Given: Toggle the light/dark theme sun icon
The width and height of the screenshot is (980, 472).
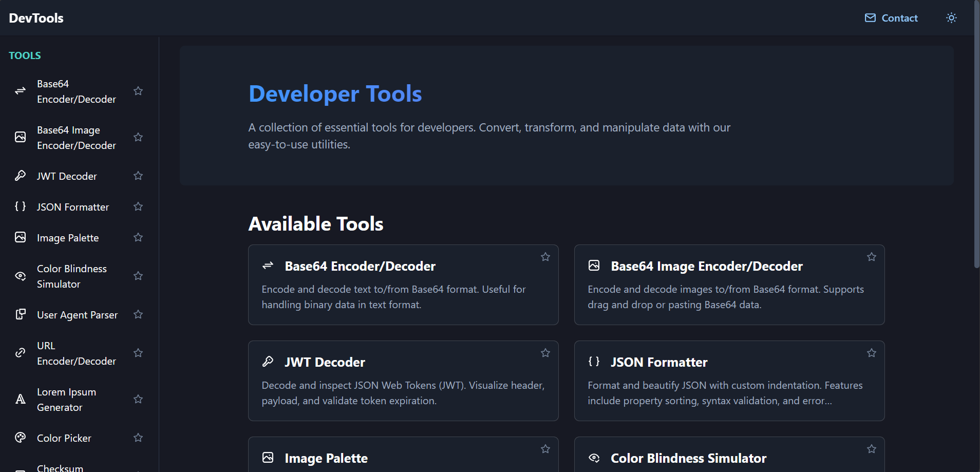Looking at the screenshot, I should 951,18.
